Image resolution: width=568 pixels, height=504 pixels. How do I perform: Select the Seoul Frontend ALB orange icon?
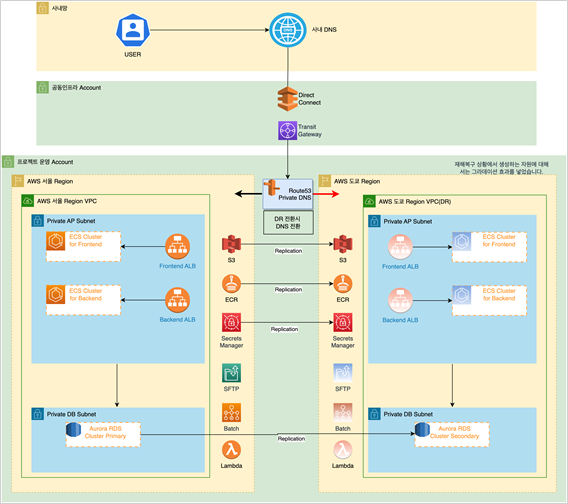178,247
